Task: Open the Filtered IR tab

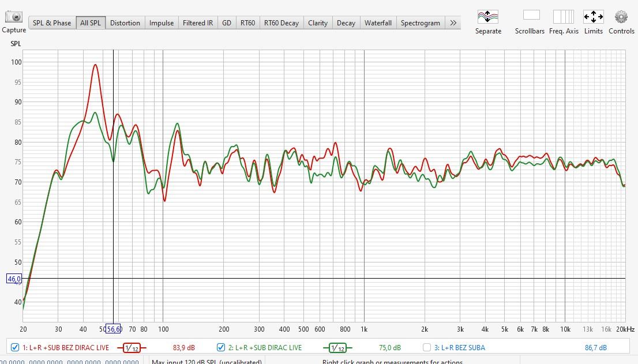Action: click(x=198, y=23)
